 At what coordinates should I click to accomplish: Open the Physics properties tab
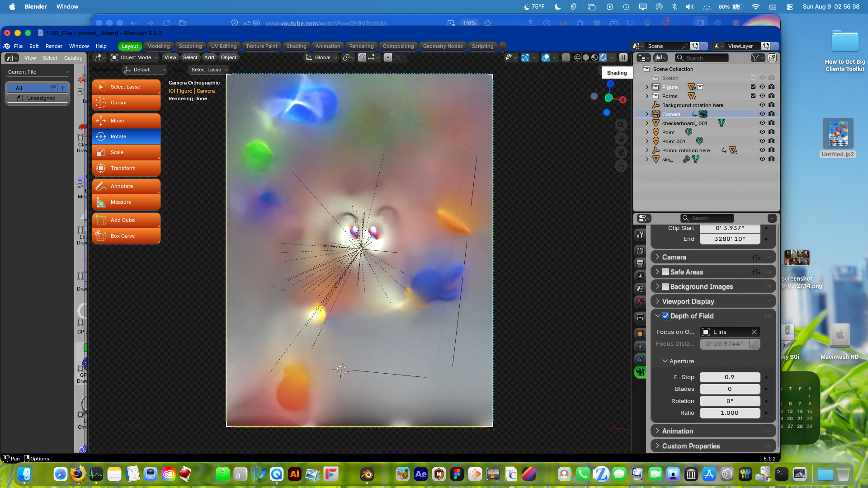pyautogui.click(x=640, y=347)
